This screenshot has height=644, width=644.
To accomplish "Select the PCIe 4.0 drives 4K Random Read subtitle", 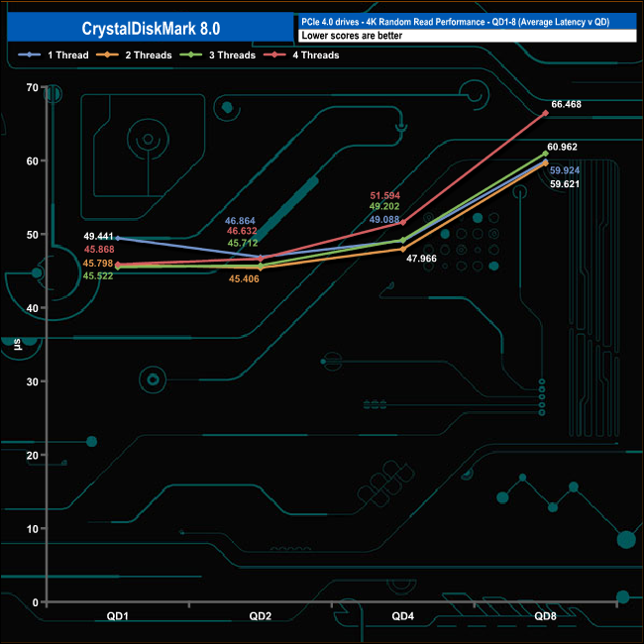I will 455,22.
